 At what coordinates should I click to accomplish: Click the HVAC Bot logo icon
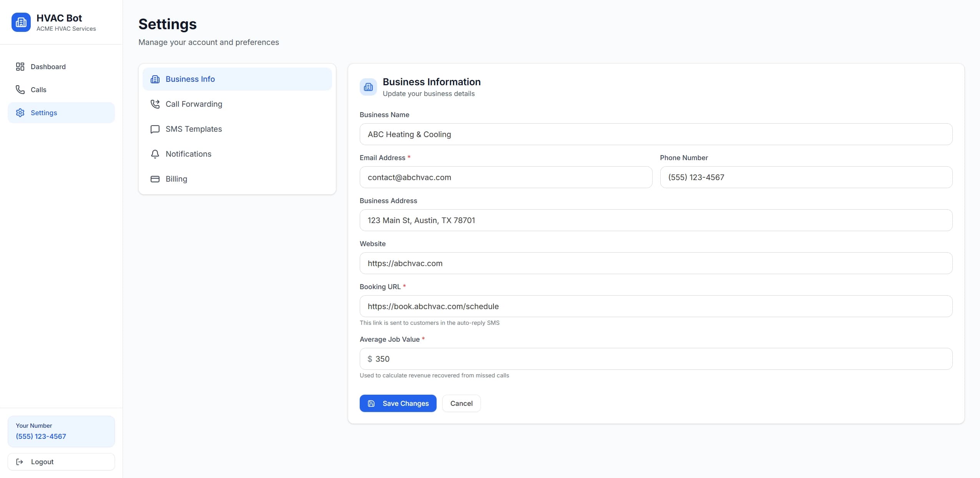[x=21, y=22]
